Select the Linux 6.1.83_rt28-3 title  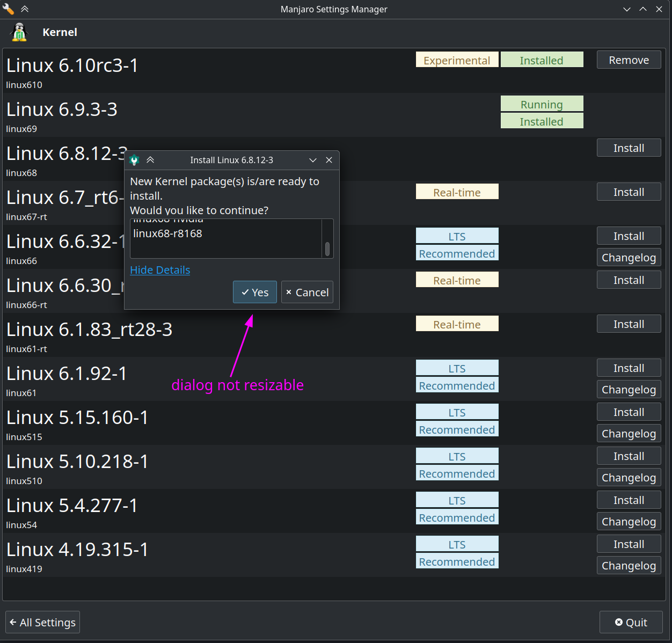pos(89,330)
